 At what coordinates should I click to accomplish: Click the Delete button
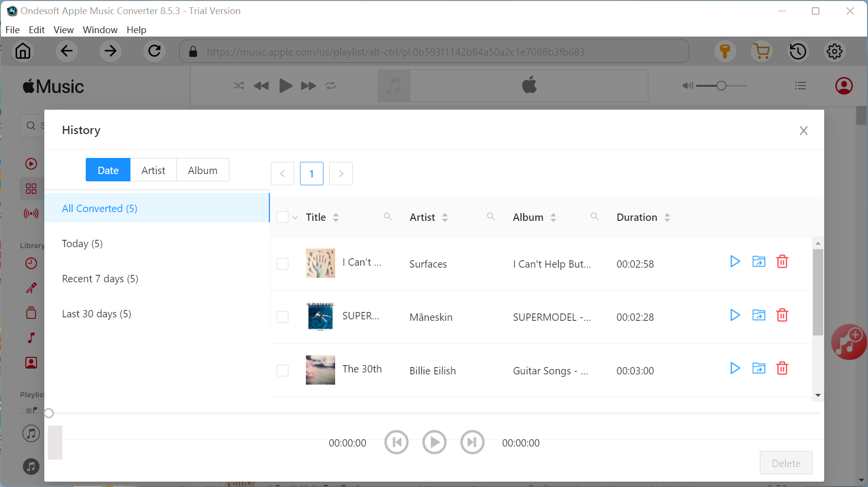[786, 463]
